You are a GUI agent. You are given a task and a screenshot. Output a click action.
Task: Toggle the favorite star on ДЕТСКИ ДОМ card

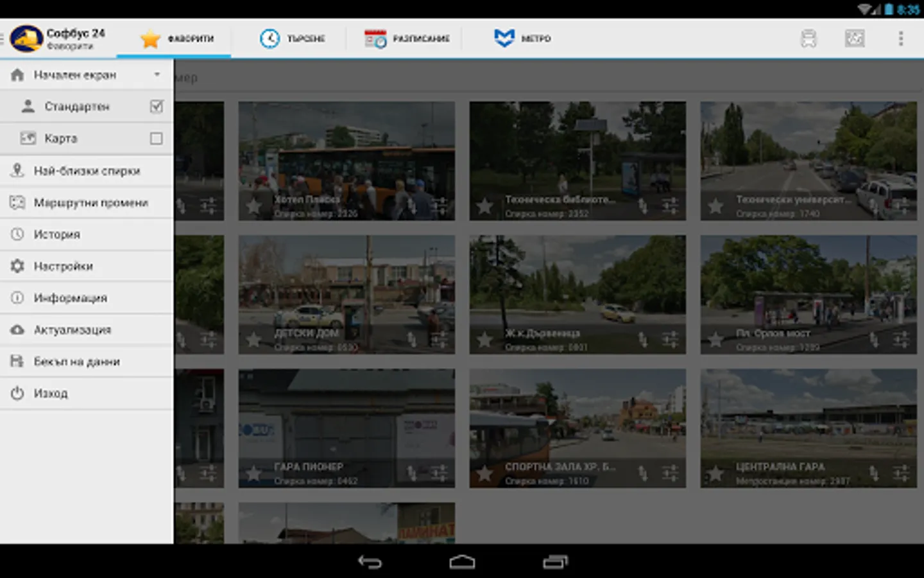point(254,340)
